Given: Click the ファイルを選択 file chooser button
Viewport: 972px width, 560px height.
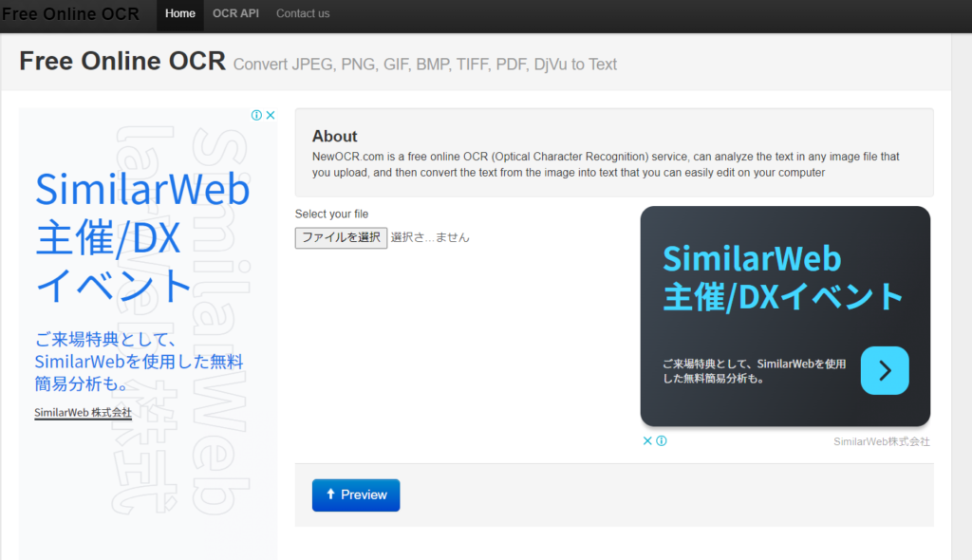Looking at the screenshot, I should point(341,237).
